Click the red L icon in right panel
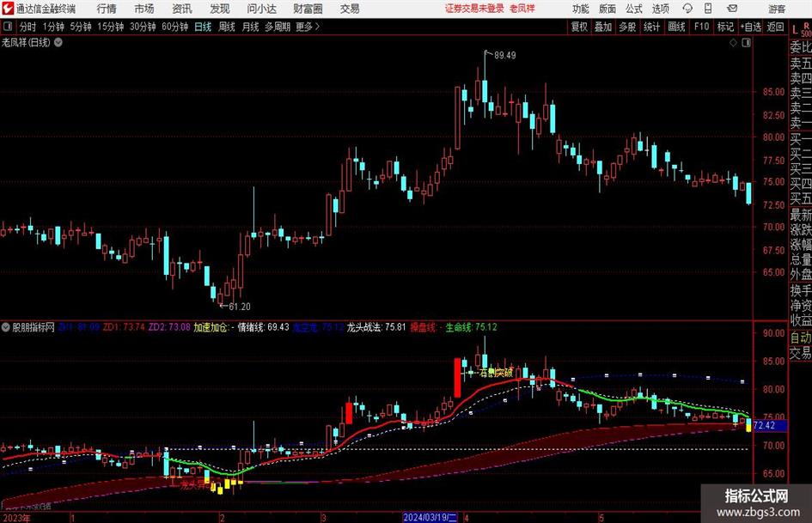 coord(795,31)
